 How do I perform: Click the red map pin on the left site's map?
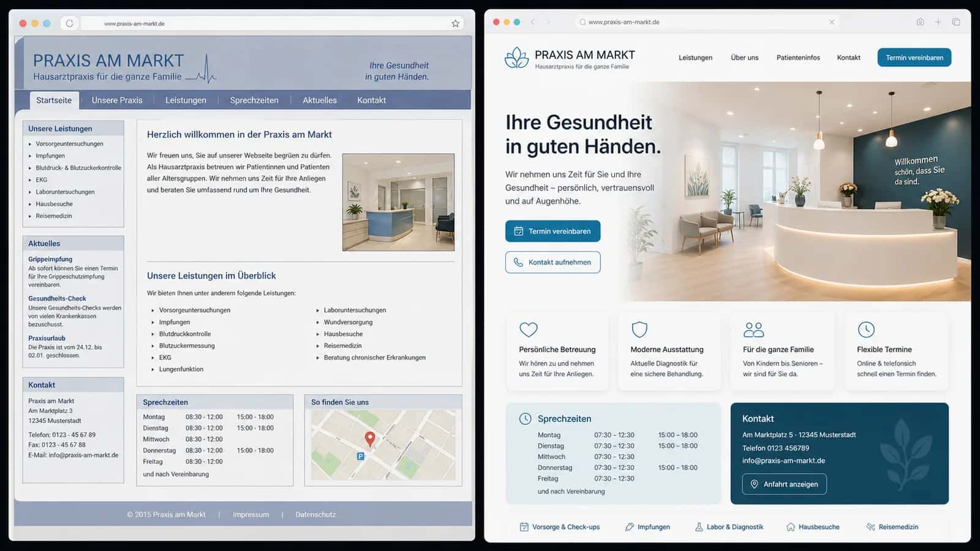point(370,438)
